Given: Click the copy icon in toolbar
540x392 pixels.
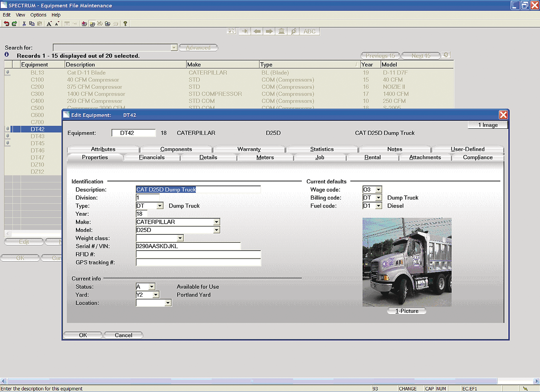Looking at the screenshot, I should tap(32, 24).
